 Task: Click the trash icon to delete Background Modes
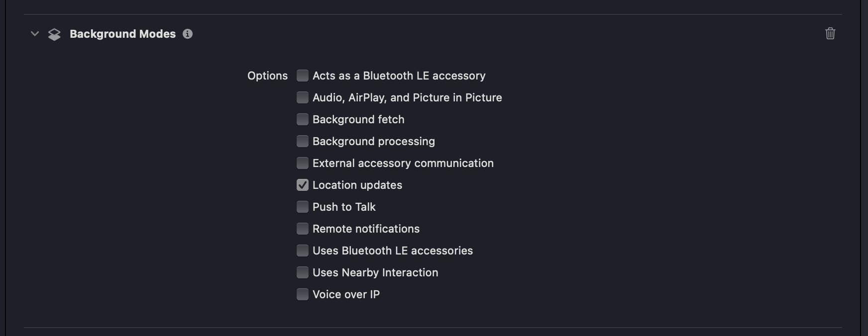(830, 33)
